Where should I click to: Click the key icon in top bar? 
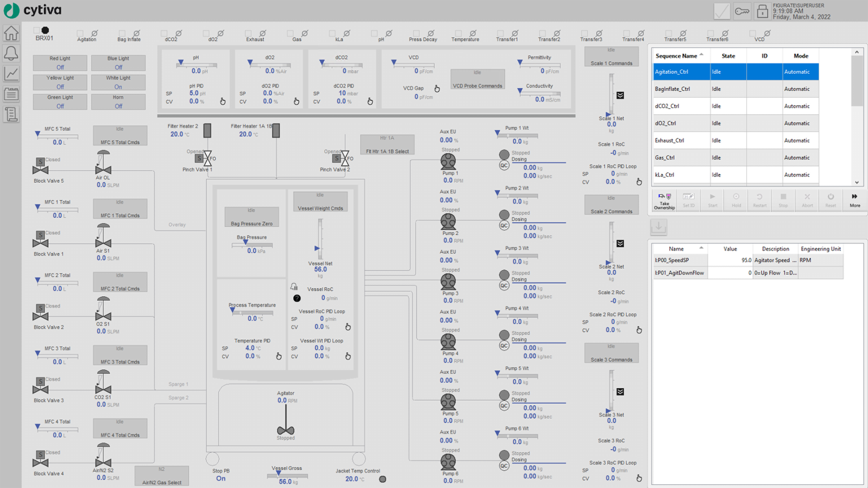tap(742, 11)
